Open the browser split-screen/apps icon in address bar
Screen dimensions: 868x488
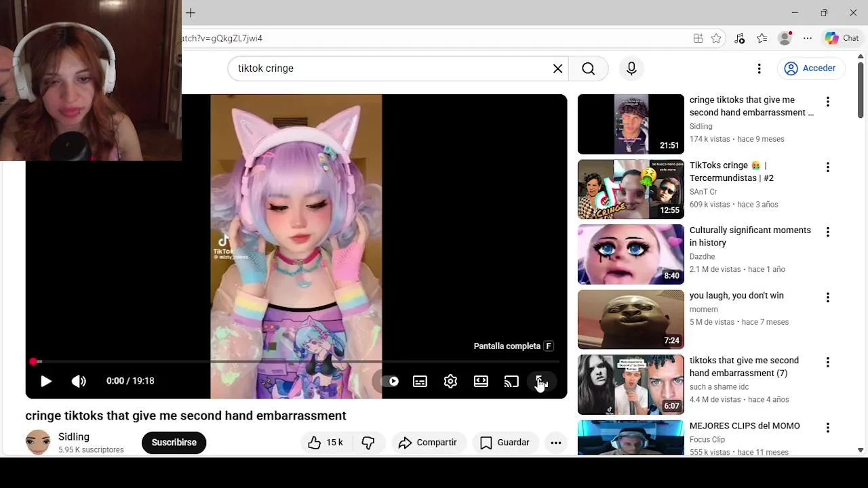pos(698,39)
